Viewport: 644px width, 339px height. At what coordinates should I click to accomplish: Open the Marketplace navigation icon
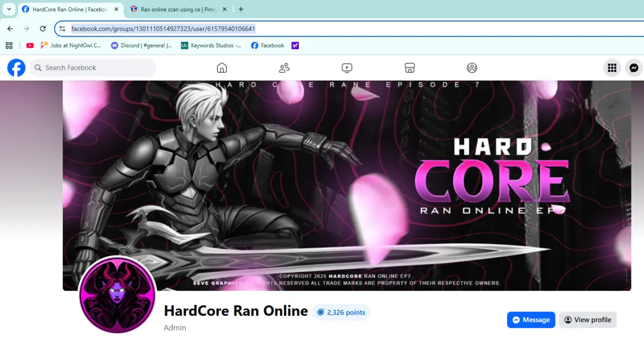click(x=410, y=68)
